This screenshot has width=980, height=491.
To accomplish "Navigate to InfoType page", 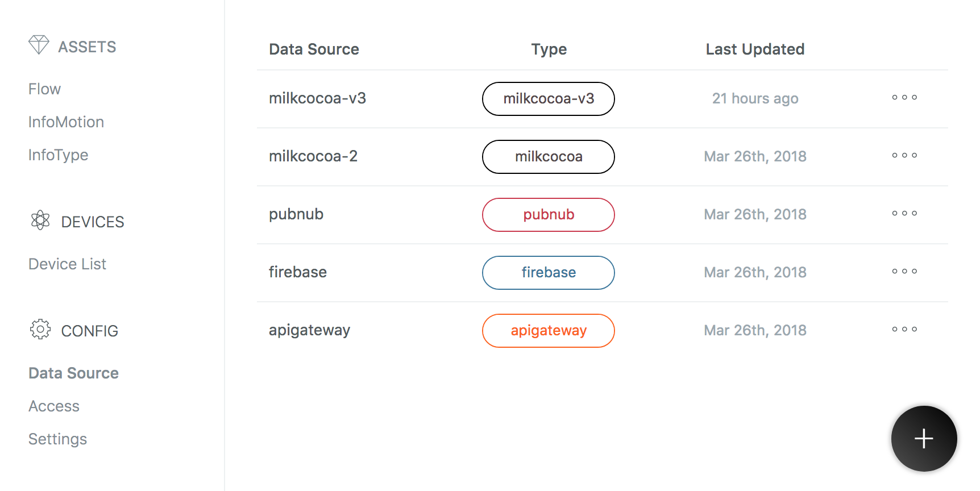I will 58,155.
